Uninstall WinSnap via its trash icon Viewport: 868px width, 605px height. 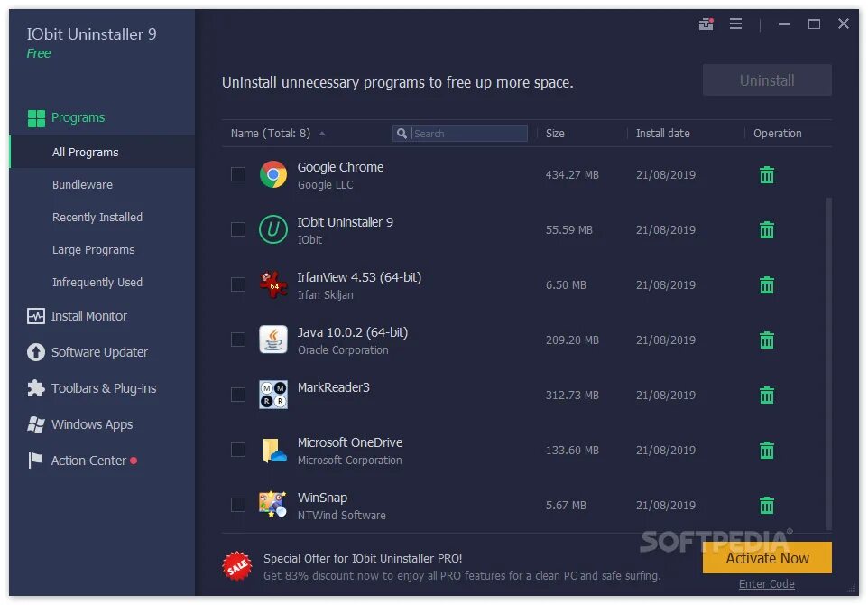(x=767, y=506)
